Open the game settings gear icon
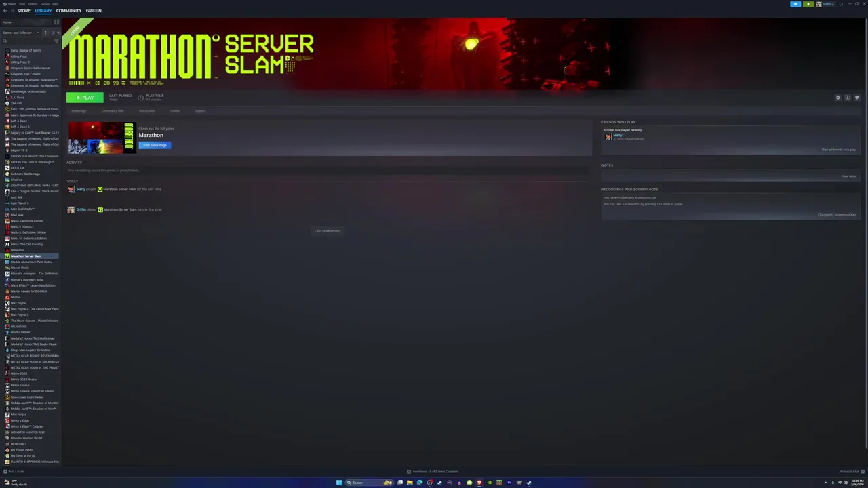The image size is (868, 488). coord(837,98)
